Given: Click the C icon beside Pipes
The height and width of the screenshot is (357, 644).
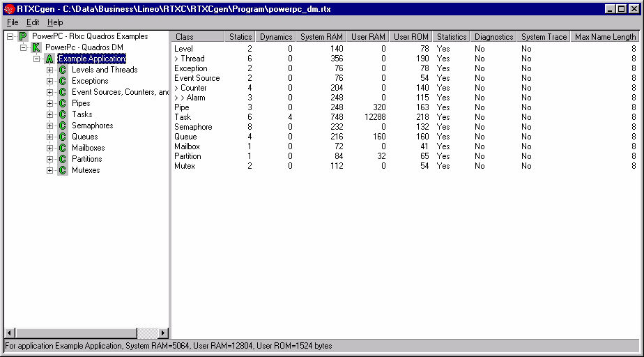Looking at the screenshot, I should [63, 103].
